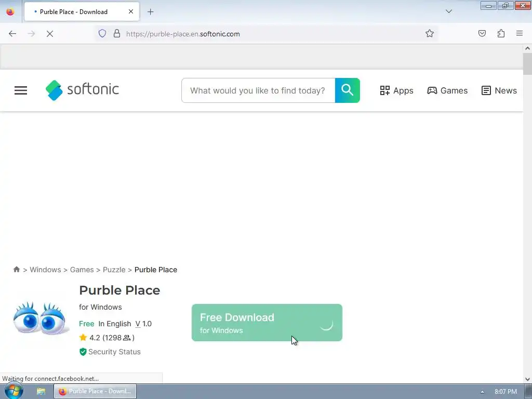Click the page vertical scrollbar thumb
The height and width of the screenshot is (399, 532).
coord(527,64)
